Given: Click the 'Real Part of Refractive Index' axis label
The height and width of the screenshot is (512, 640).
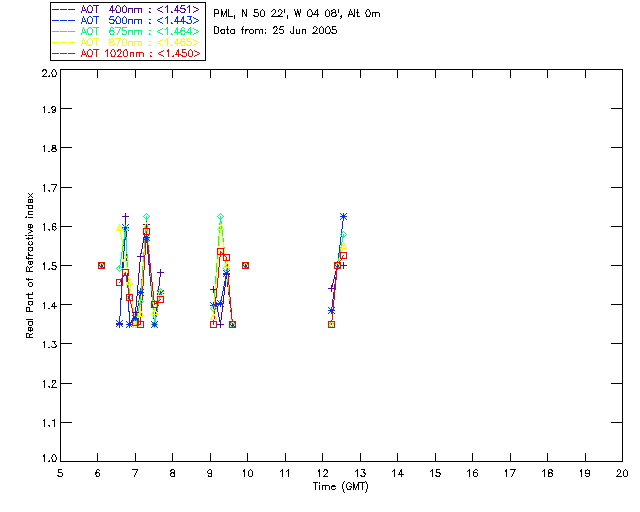Looking at the screenshot, I should tap(30, 265).
